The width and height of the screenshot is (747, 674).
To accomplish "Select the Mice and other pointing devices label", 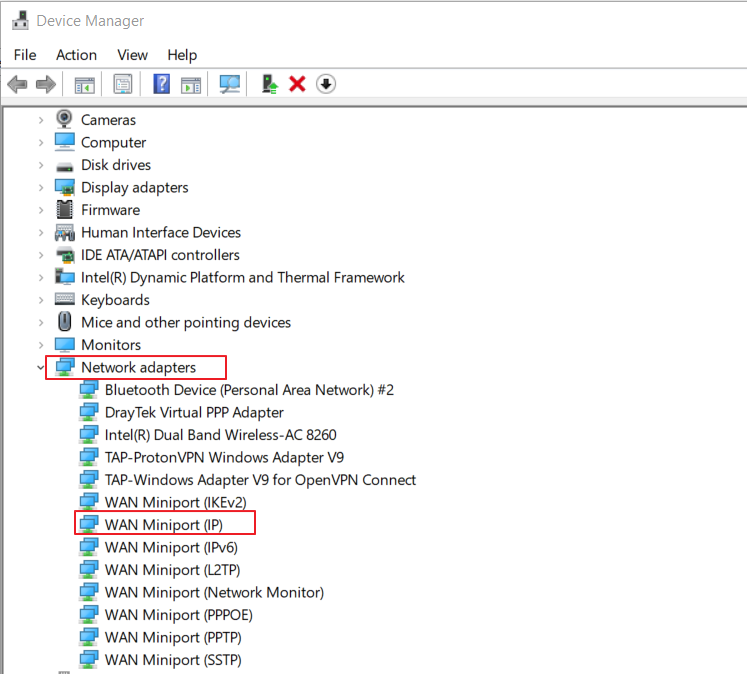I will pos(186,322).
